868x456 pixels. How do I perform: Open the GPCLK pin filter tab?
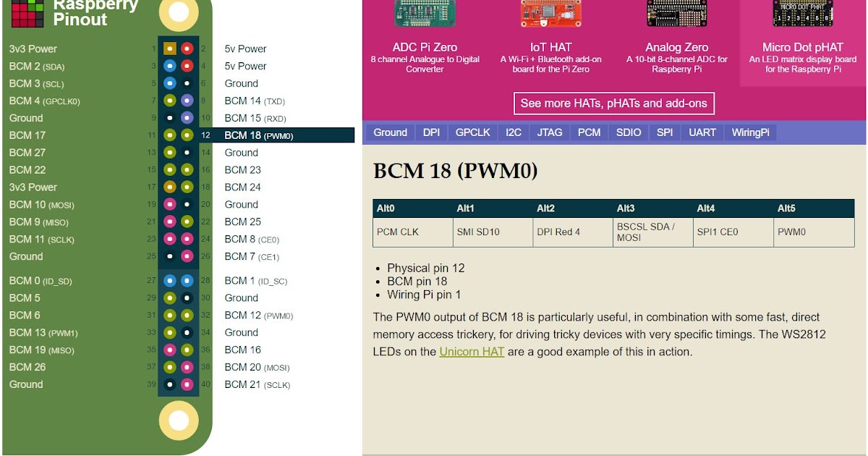473,132
